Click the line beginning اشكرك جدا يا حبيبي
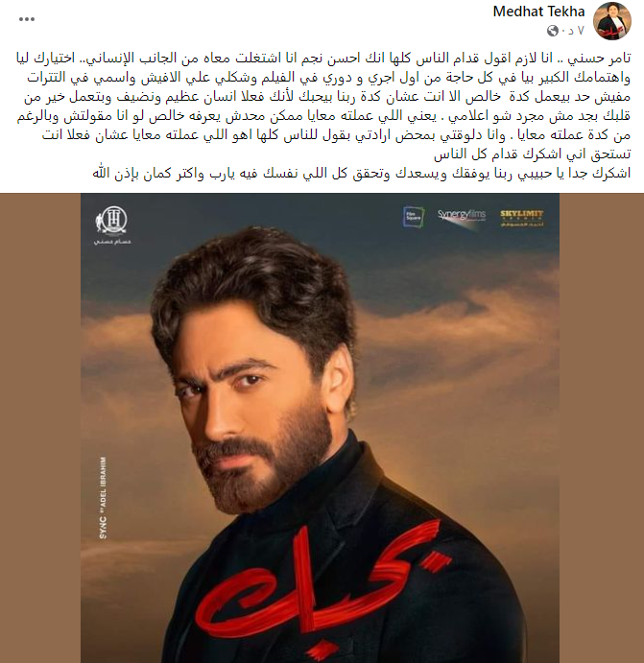 (x=362, y=174)
